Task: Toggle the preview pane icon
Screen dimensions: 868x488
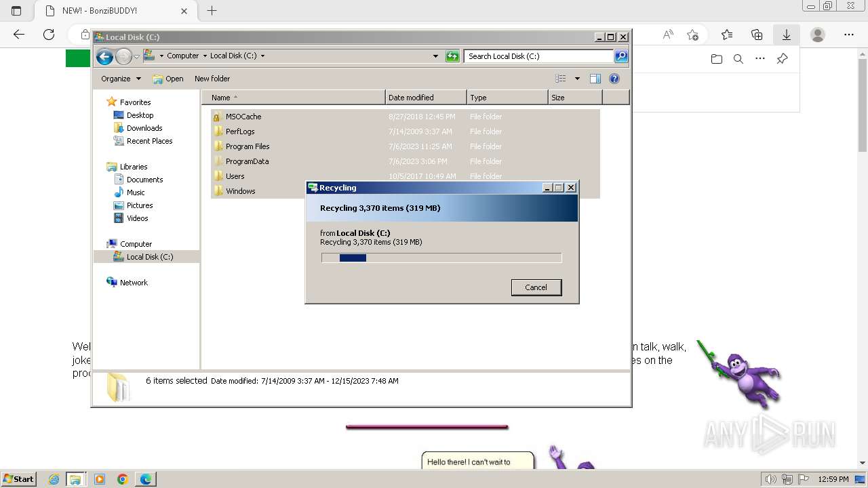Action: [595, 79]
